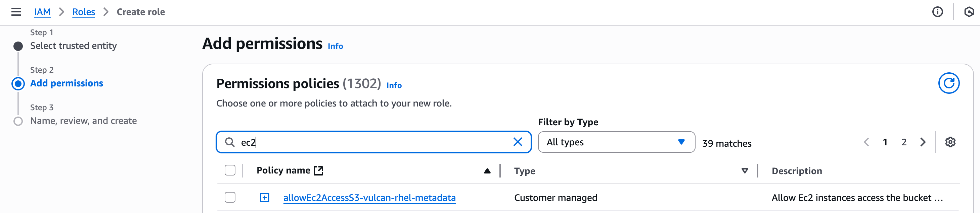This screenshot has height=213, width=980.
Task: Click Info link next to Add permissions
Action: click(x=335, y=46)
